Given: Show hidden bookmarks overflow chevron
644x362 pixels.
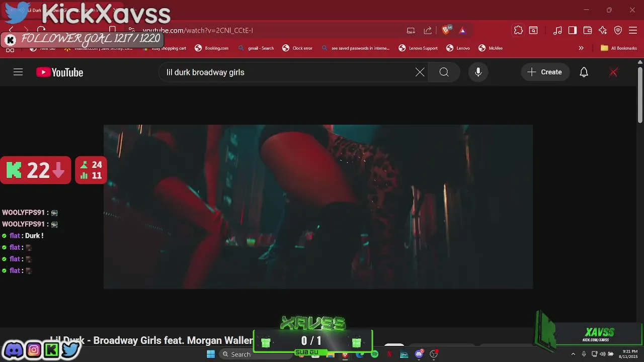Looking at the screenshot, I should (581, 48).
